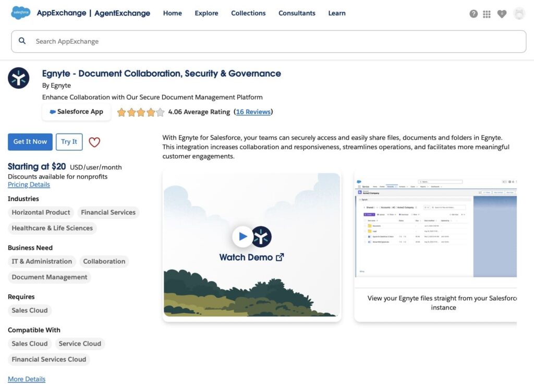This screenshot has height=392, width=534.
Task: Click the Service Cloud tag
Action: [80, 344]
